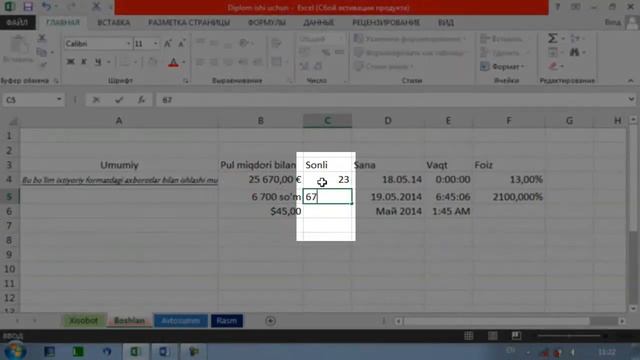This screenshot has width=640, height=360.
Task: Click the Fill down icon in editing group
Action: (x=553, y=52)
